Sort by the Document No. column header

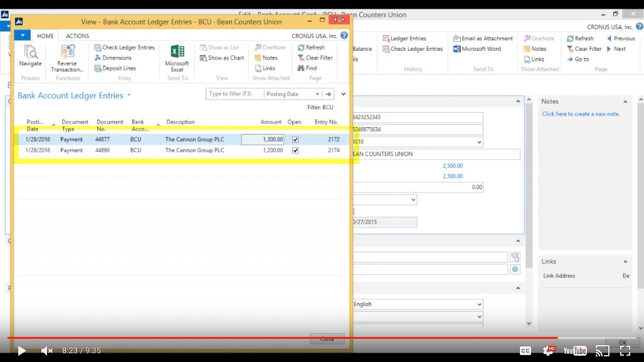tap(110, 125)
